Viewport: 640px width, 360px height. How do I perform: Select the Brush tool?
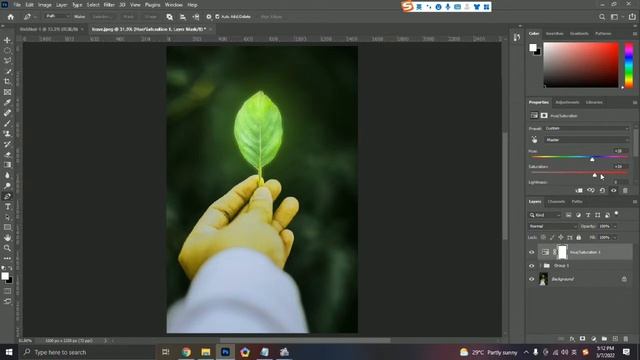pos(7,123)
